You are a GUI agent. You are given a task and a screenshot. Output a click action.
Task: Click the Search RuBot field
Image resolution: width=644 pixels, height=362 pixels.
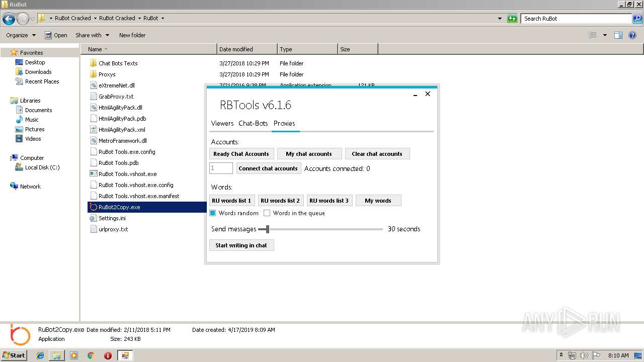pyautogui.click(x=577, y=19)
